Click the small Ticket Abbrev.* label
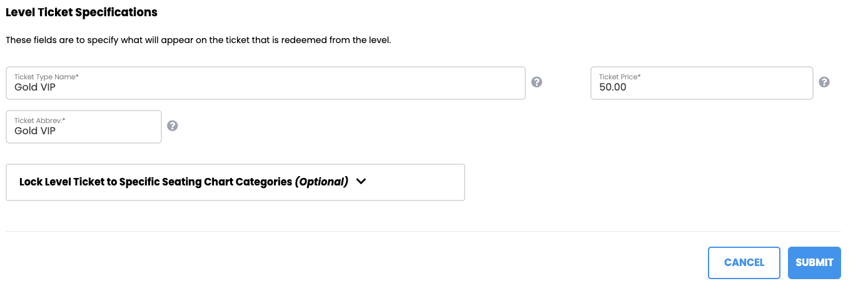 tap(39, 121)
